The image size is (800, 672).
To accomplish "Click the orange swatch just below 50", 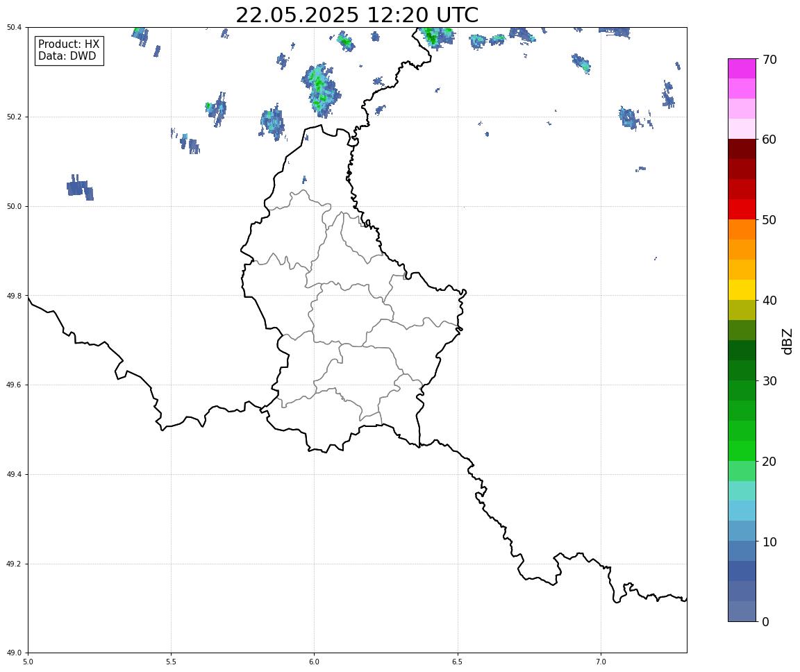I will point(742,230).
